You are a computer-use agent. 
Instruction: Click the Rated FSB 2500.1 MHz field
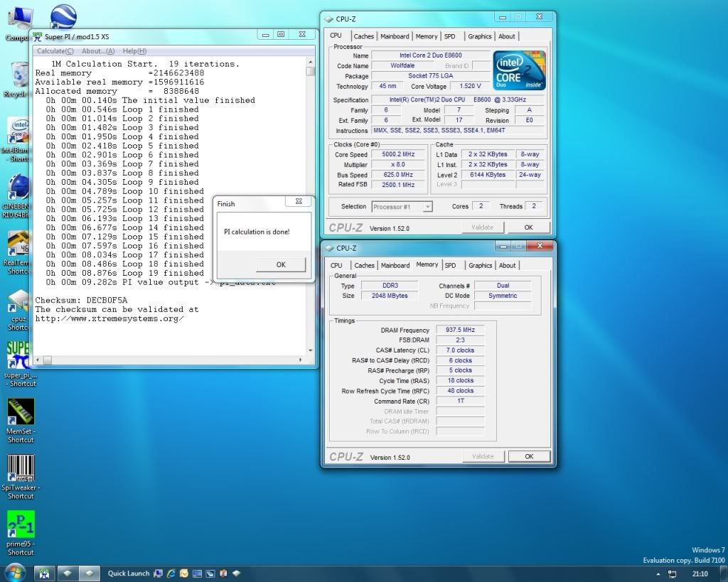tap(398, 185)
